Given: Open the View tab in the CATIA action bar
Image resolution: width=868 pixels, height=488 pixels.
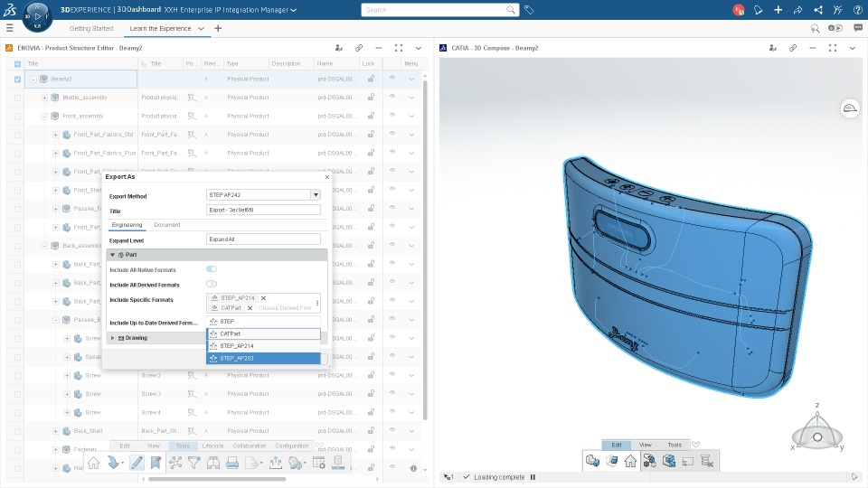Looking at the screenshot, I should pos(646,445).
